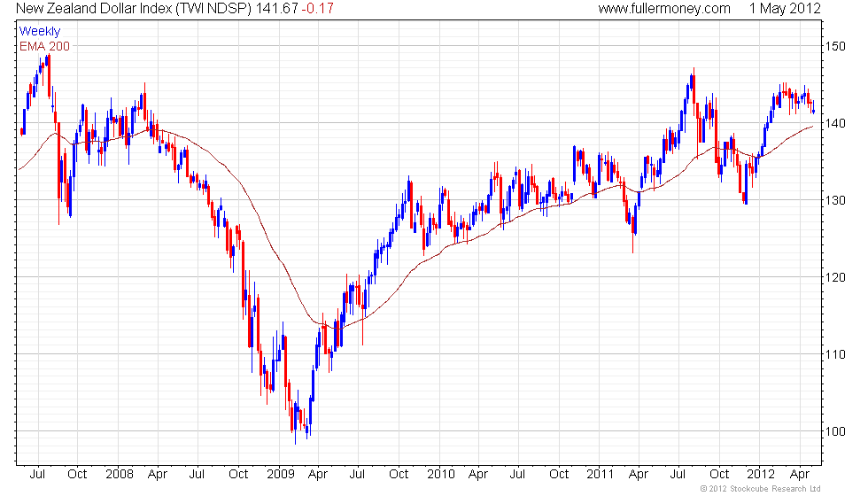868x496 pixels.
Task: Click the Oct label immediately before 2009
Action: [x=238, y=474]
